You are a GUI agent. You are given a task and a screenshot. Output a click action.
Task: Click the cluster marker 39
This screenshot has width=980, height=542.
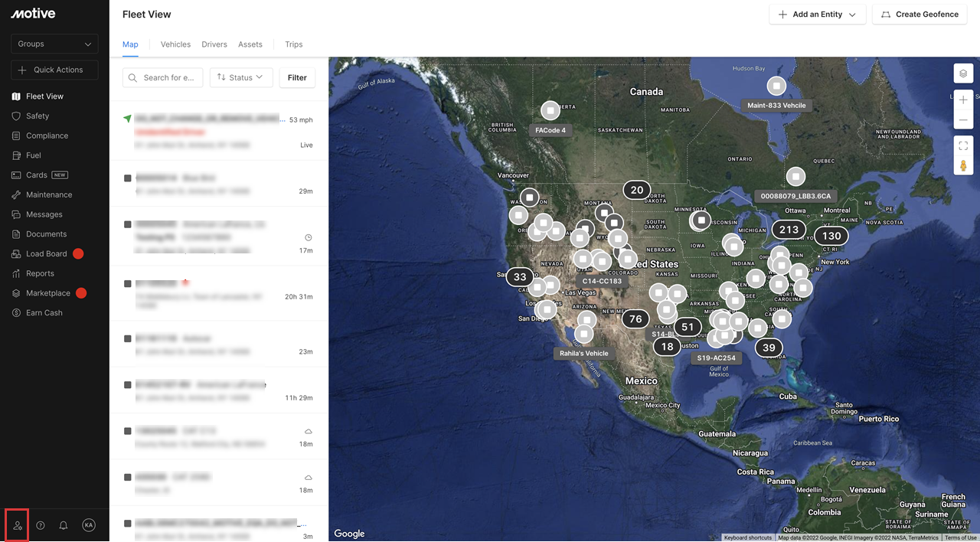pyautogui.click(x=769, y=348)
